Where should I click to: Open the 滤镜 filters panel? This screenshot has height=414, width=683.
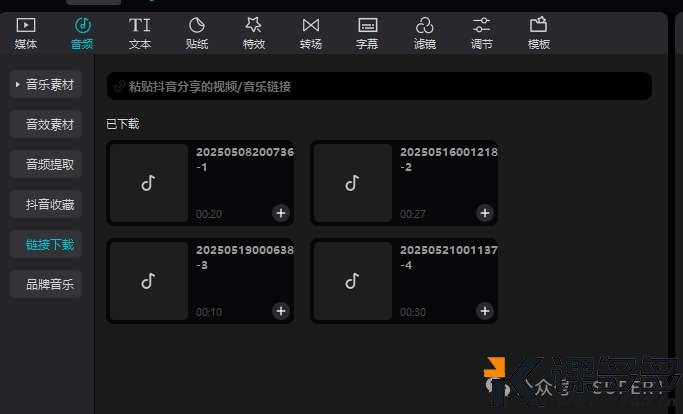[x=424, y=32]
